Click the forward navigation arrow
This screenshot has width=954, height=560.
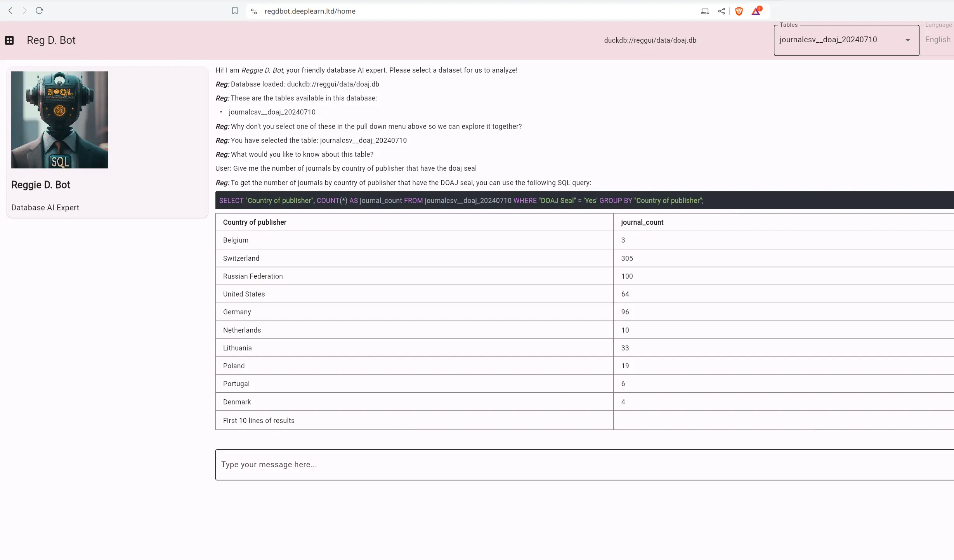click(x=25, y=10)
